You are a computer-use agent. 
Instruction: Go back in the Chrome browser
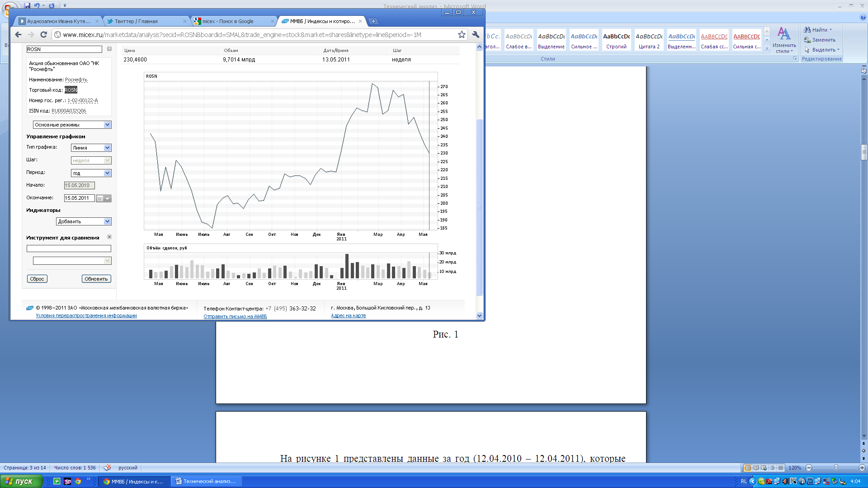click(x=18, y=35)
